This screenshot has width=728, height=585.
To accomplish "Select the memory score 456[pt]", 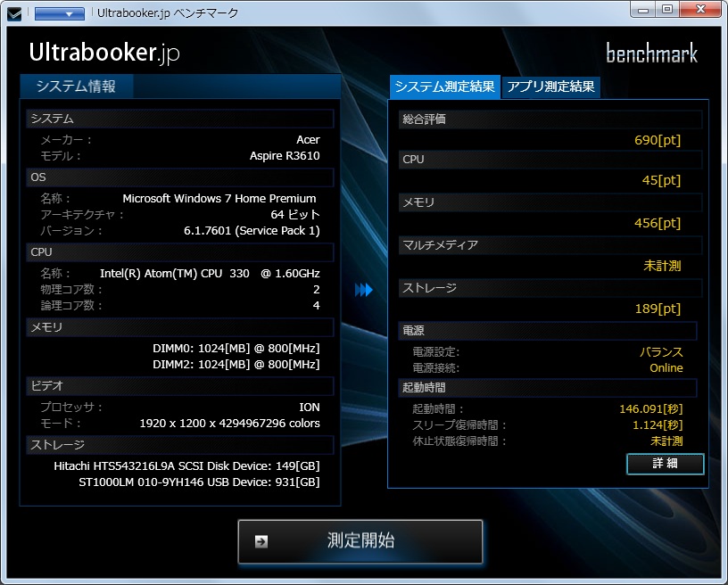I will coord(658,223).
